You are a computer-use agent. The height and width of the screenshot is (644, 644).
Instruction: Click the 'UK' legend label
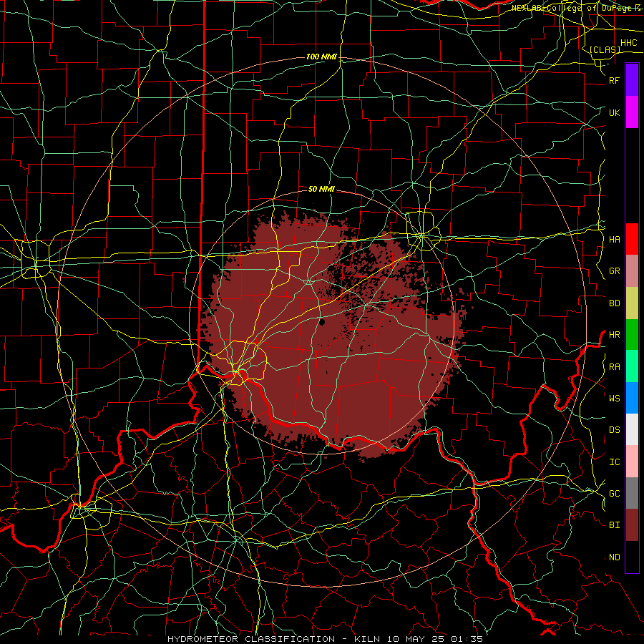(x=614, y=112)
